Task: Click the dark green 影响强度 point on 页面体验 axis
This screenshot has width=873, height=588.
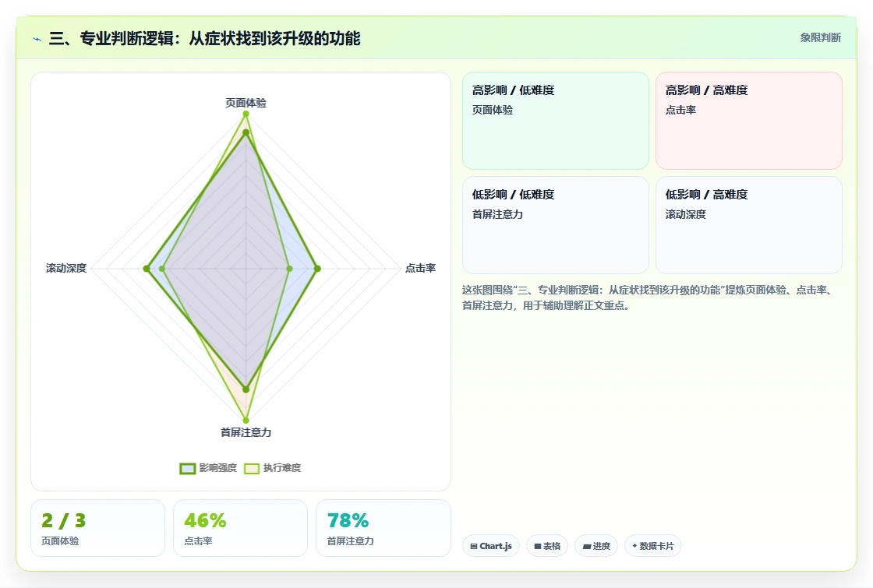Action: pos(246,132)
